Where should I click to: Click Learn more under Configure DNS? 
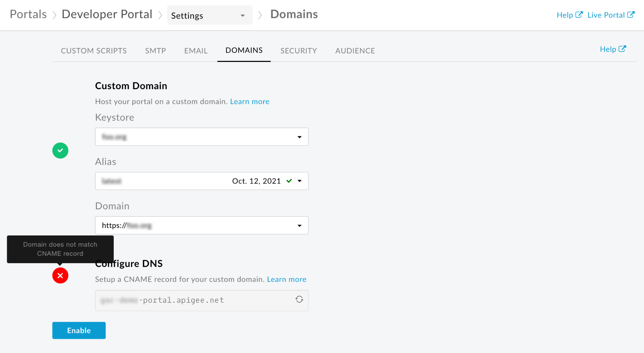pos(286,280)
